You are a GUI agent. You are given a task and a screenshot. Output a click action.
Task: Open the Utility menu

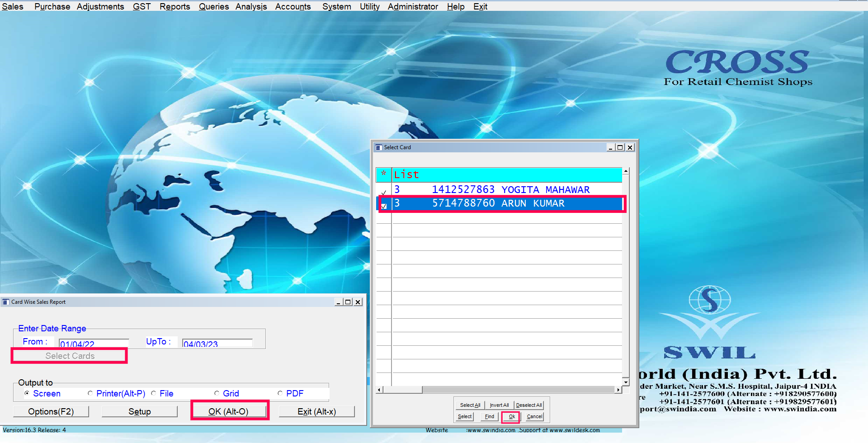coord(369,6)
